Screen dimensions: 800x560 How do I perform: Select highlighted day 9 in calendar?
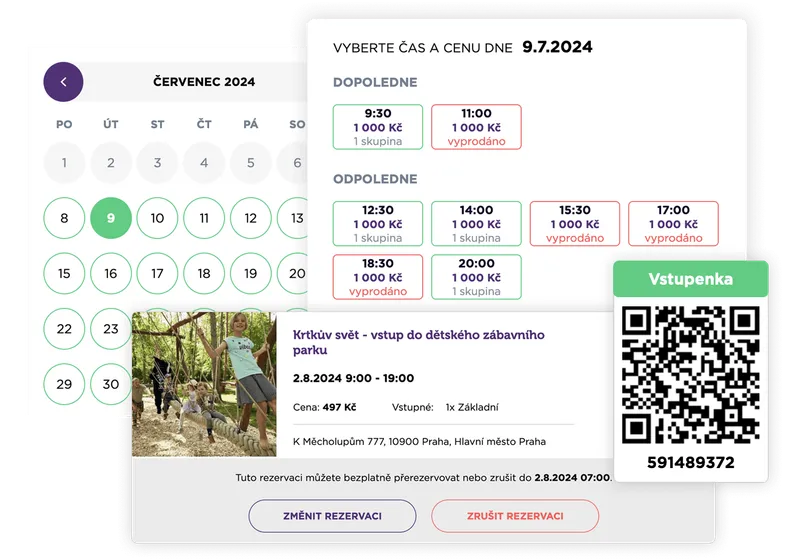pyautogui.click(x=111, y=218)
